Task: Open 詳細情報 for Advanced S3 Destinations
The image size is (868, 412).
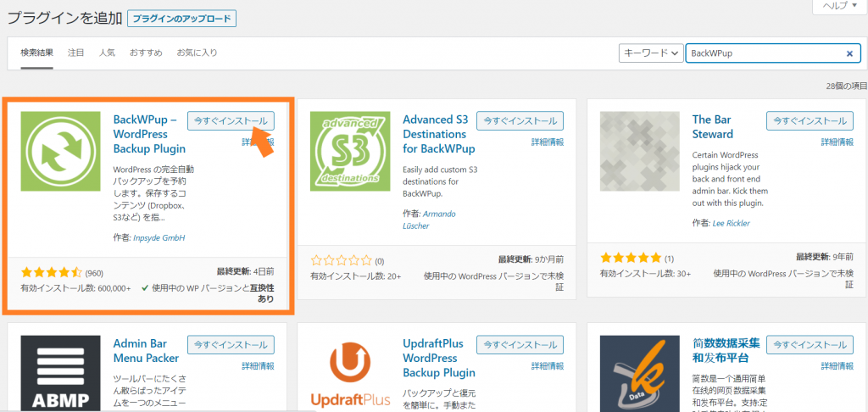Action: pos(548,142)
